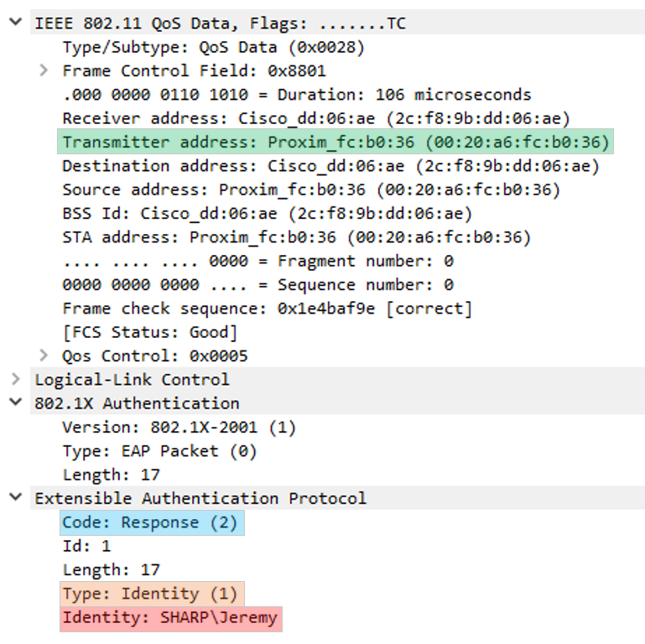Viewport: 645px width, 644px height.
Task: Click the Version: 802.1X-2001 field
Action: (x=179, y=427)
